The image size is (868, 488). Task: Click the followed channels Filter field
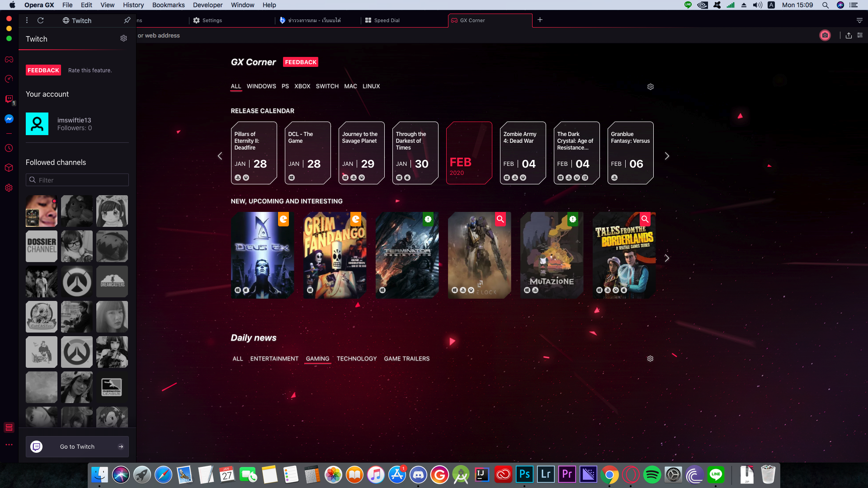[x=77, y=180]
